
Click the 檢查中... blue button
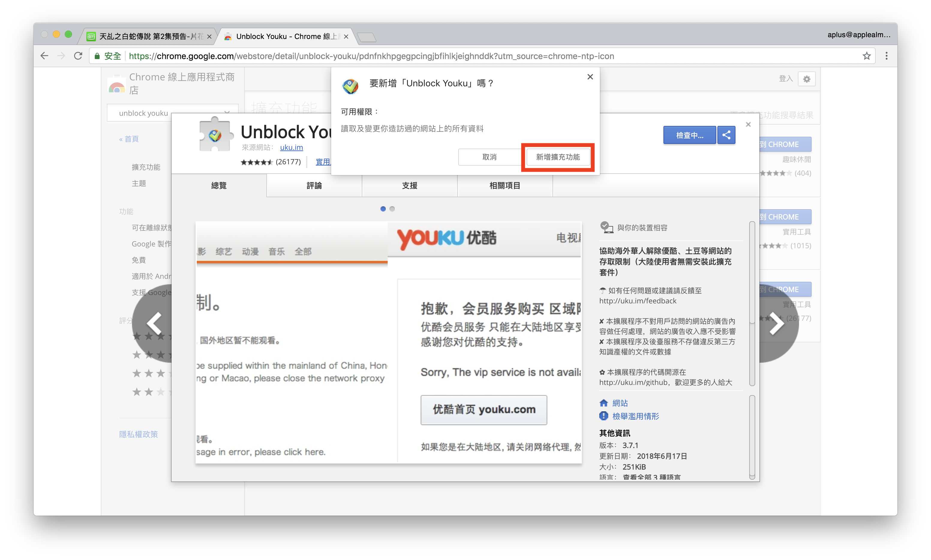tap(689, 135)
